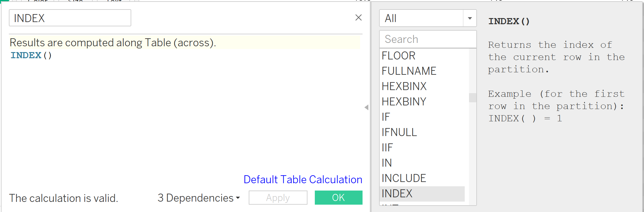644x212 pixels.
Task: Collapse the function reference pane arrow
Action: 367,107
